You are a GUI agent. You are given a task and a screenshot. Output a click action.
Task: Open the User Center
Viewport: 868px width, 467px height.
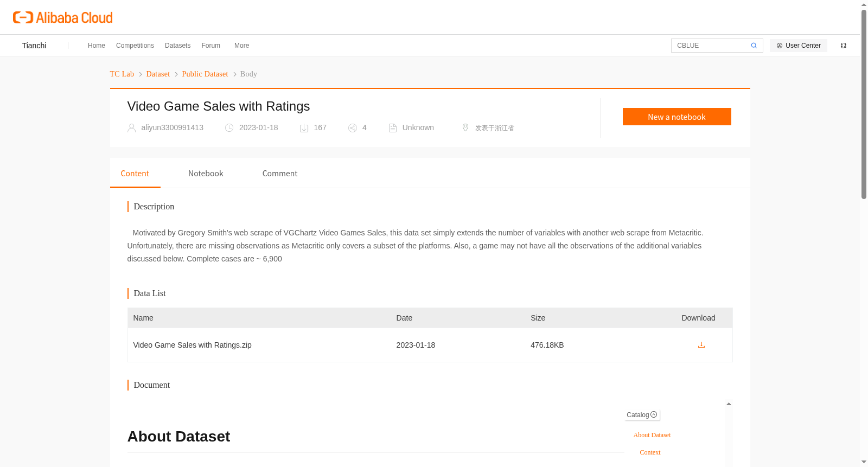(x=799, y=46)
